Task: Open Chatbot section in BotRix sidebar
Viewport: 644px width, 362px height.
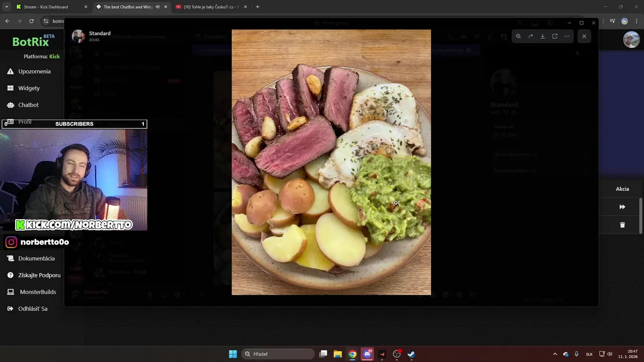Action: (28, 105)
